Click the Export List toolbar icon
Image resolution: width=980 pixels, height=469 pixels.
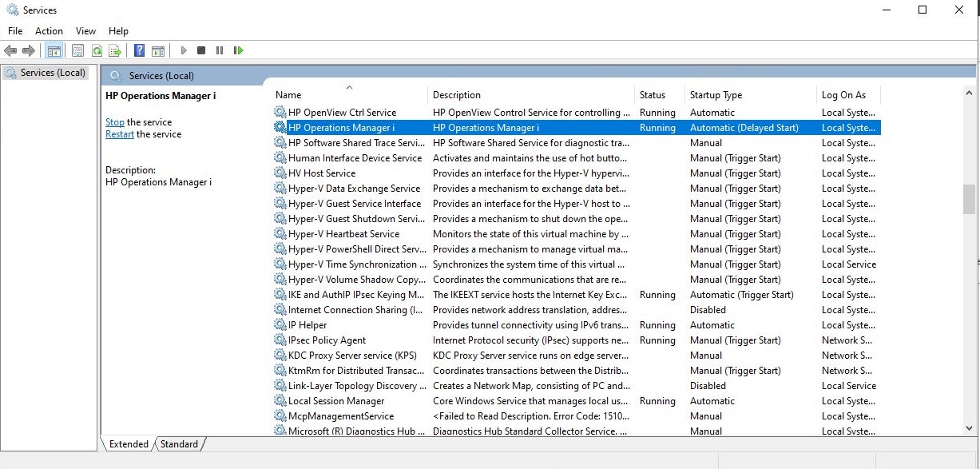115,50
